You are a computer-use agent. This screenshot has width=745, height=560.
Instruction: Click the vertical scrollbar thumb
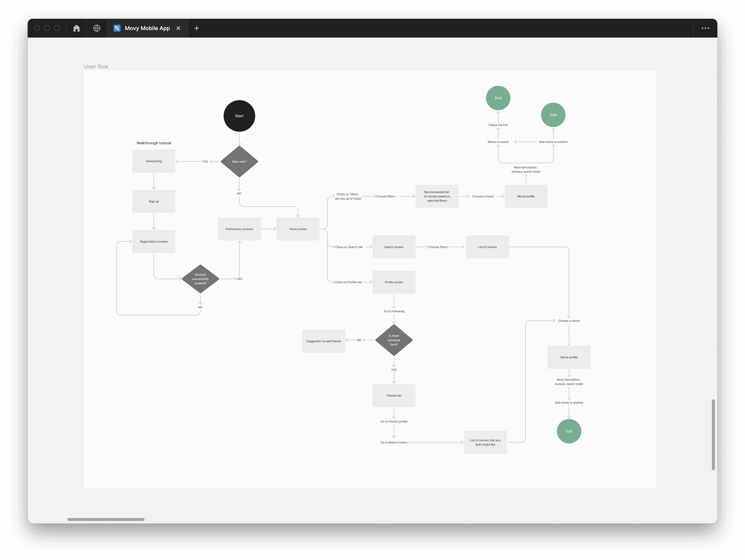point(713,435)
